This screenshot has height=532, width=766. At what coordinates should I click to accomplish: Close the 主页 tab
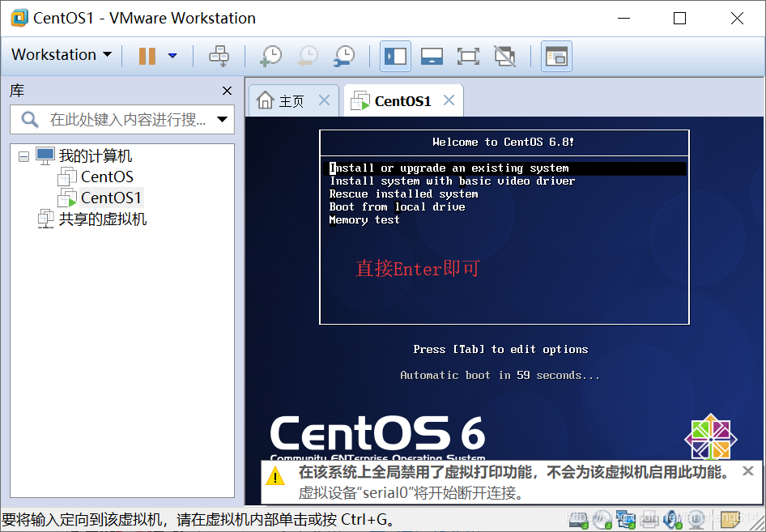324,100
